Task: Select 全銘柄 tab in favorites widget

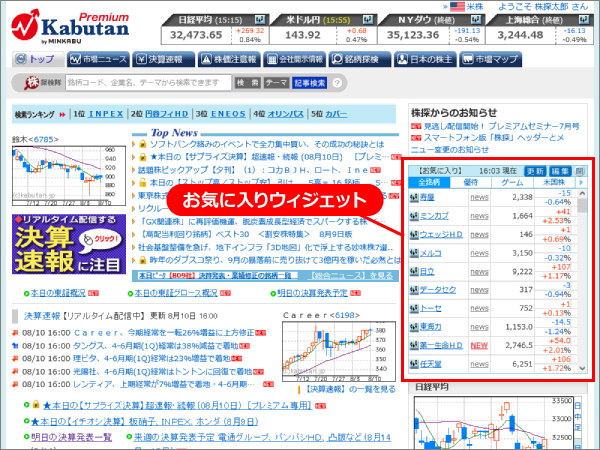Action: pos(429,183)
